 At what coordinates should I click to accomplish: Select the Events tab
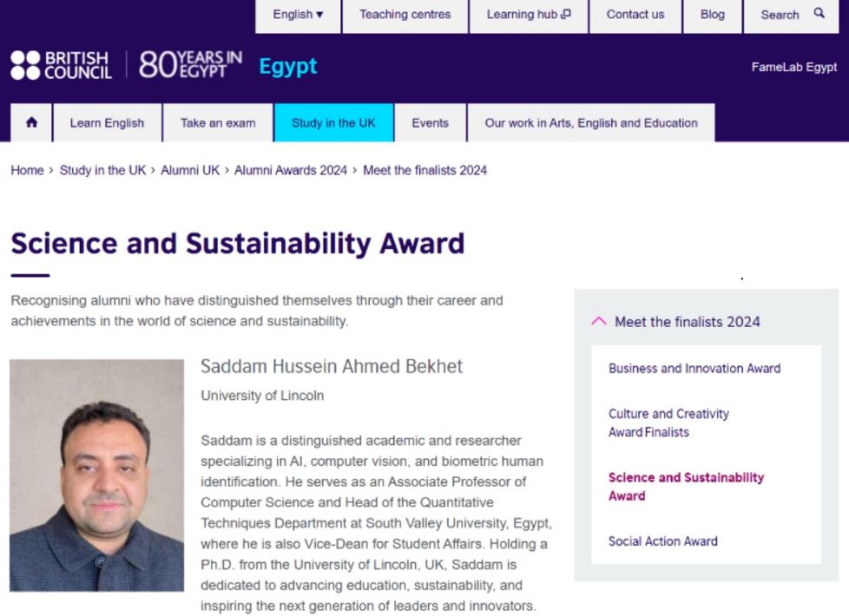(x=430, y=123)
